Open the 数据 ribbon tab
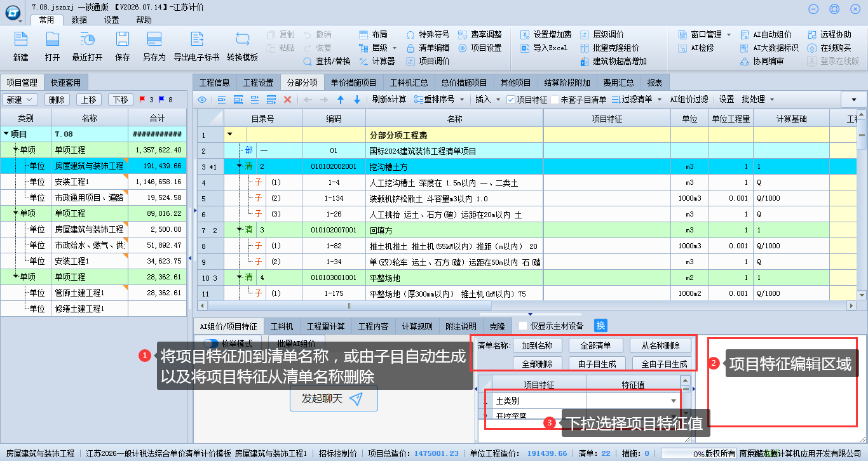 (79, 20)
